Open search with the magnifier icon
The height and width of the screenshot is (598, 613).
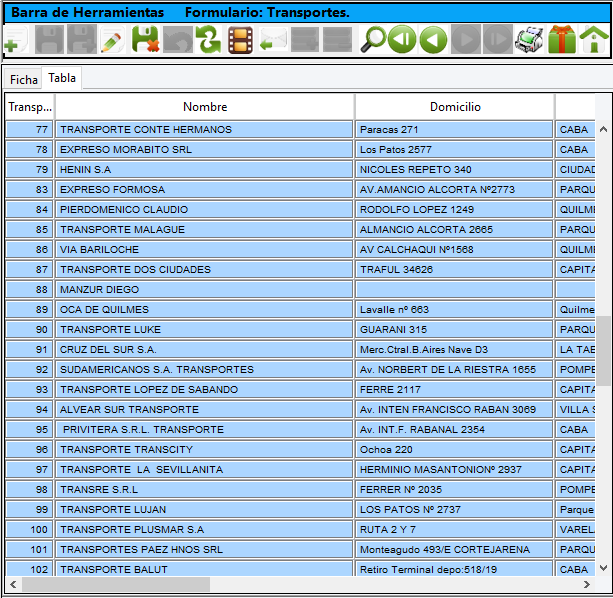373,39
